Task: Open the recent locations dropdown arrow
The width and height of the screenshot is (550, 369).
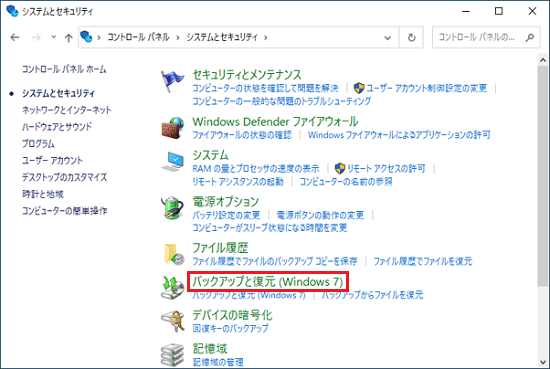Action: click(x=53, y=37)
